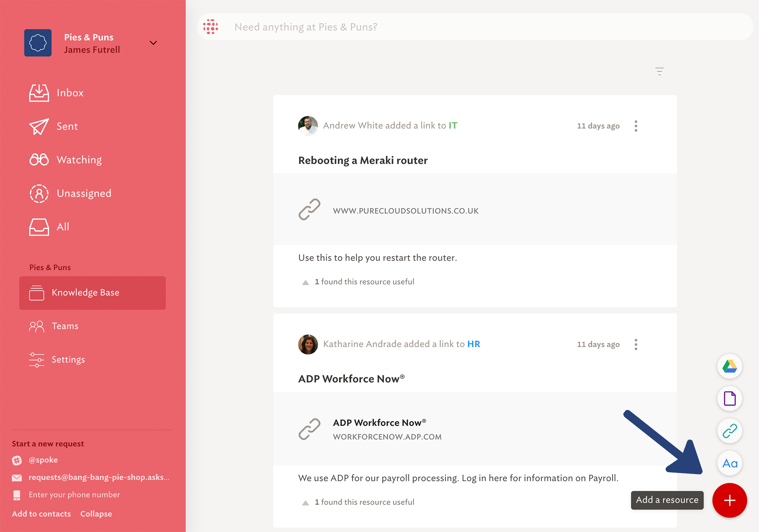Start a request via @spoke
Image resolution: width=759 pixels, height=532 pixels.
(x=43, y=460)
